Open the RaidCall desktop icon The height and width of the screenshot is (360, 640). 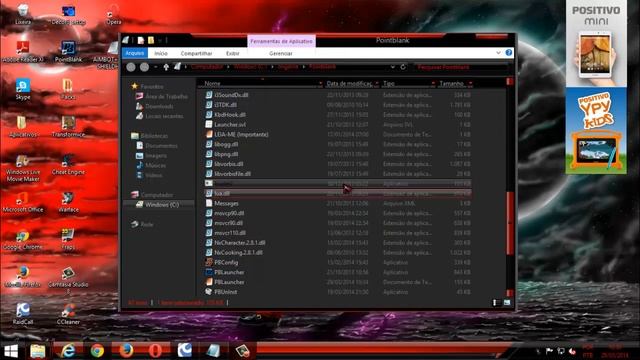click(23, 314)
